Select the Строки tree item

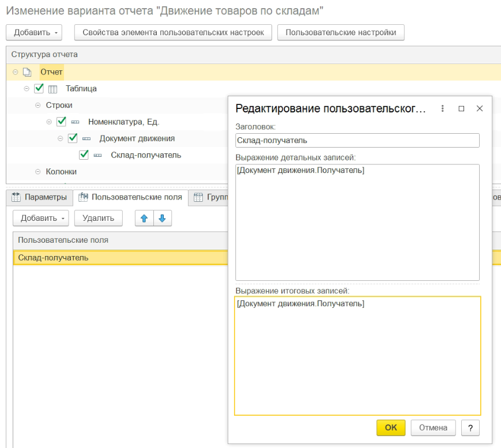tap(59, 105)
